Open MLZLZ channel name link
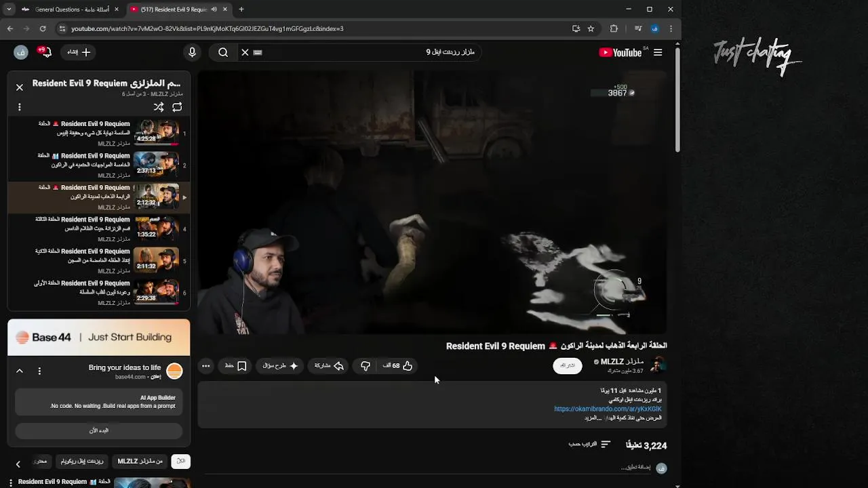The height and width of the screenshot is (488, 868). tap(622, 362)
